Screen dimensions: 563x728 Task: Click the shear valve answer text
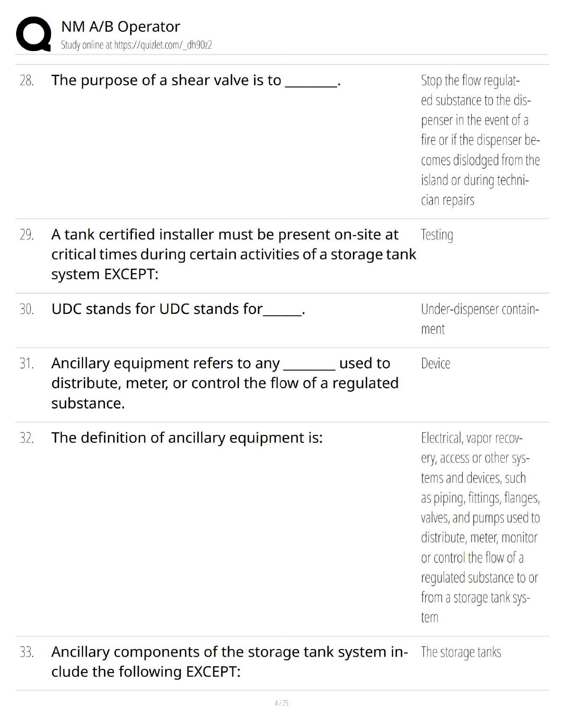pos(480,140)
